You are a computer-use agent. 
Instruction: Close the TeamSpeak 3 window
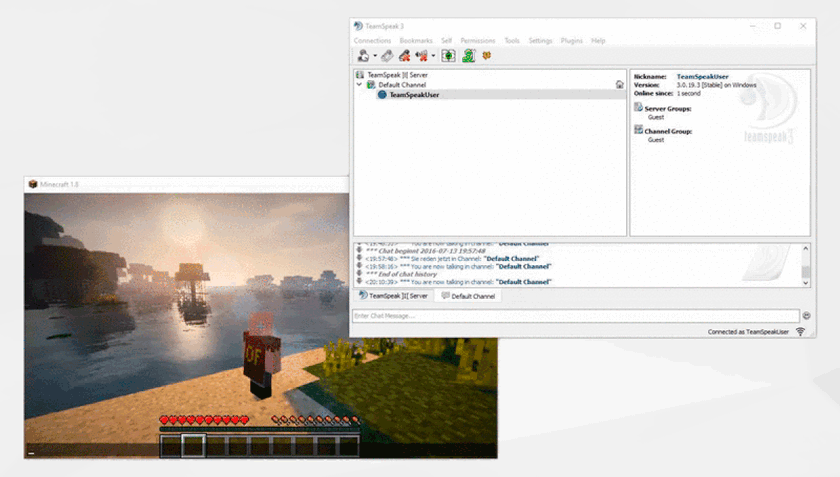tap(803, 26)
